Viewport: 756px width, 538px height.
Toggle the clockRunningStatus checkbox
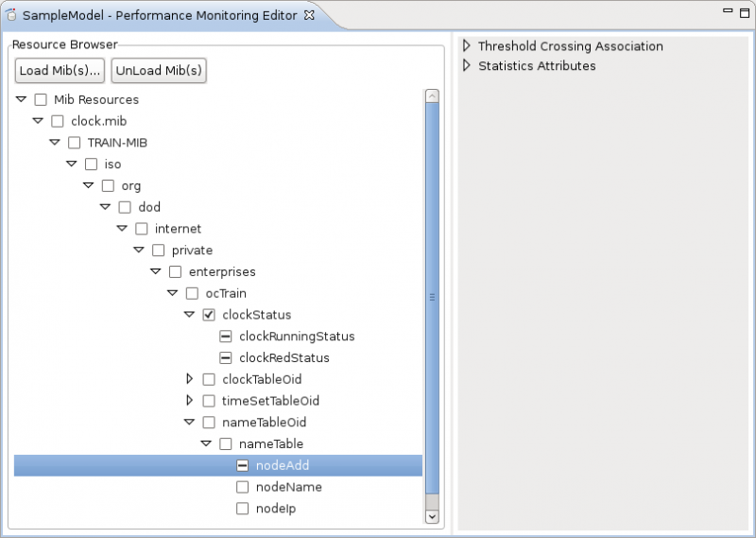coord(226,337)
